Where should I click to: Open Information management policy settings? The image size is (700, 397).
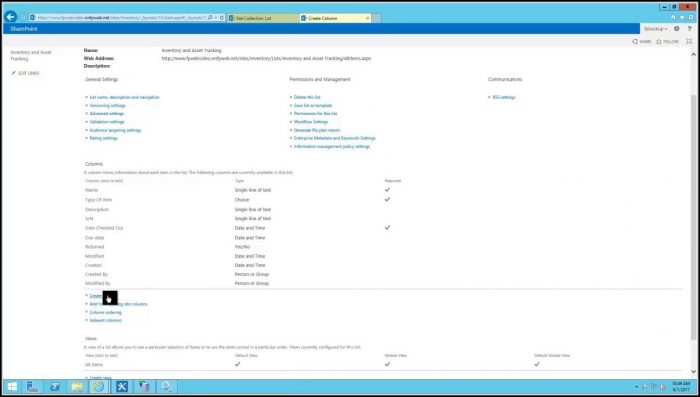(332, 146)
